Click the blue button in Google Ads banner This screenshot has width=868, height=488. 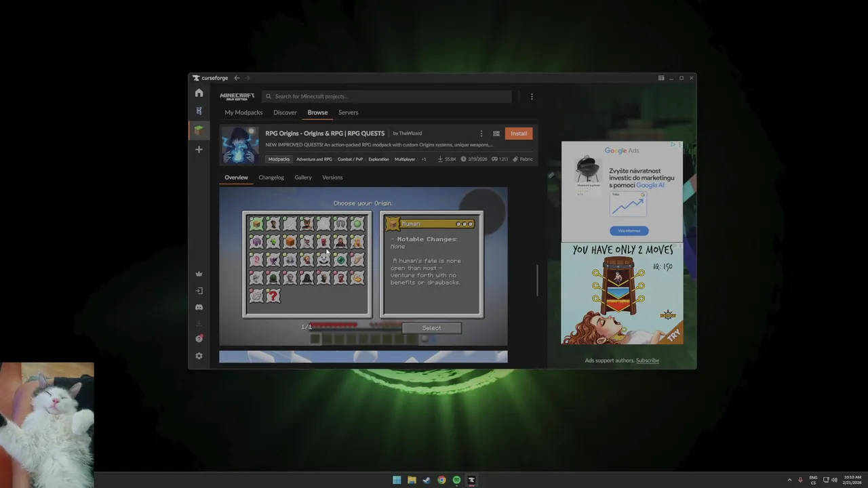coord(629,230)
